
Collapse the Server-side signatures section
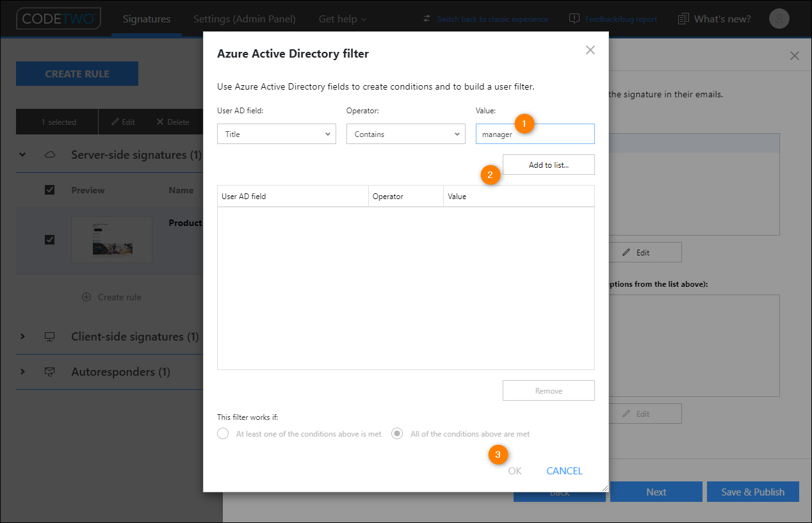tap(23, 155)
